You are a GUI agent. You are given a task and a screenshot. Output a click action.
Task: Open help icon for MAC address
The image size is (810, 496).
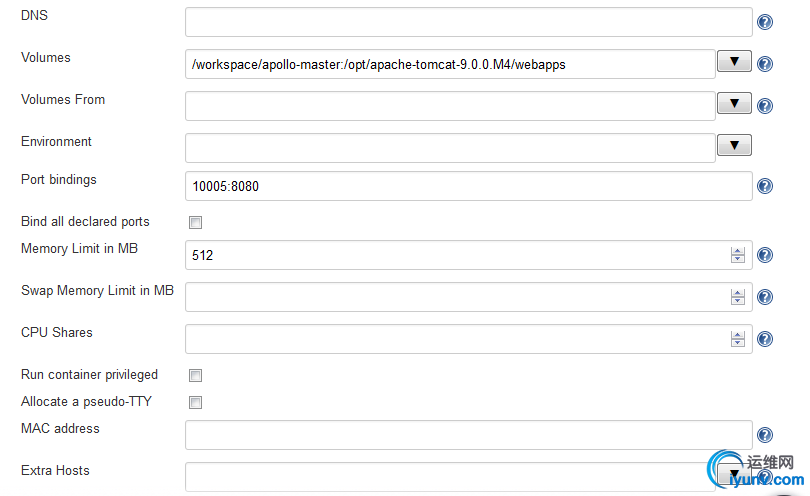pyautogui.click(x=765, y=435)
